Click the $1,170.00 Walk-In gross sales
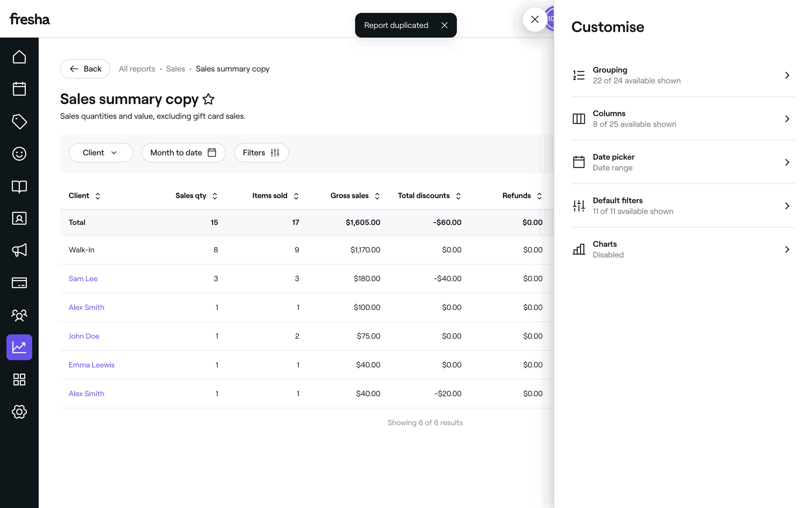Screen dimensions: 812x508 [x=365, y=250]
